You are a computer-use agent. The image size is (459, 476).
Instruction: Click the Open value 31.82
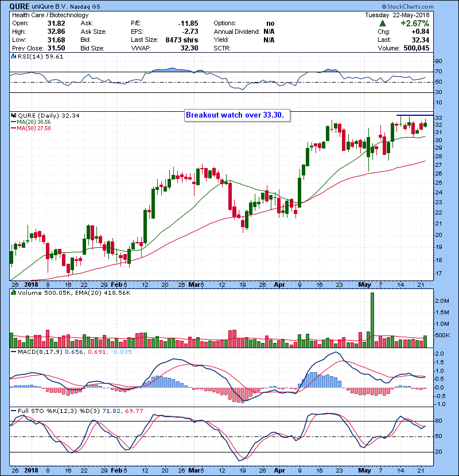(56, 24)
